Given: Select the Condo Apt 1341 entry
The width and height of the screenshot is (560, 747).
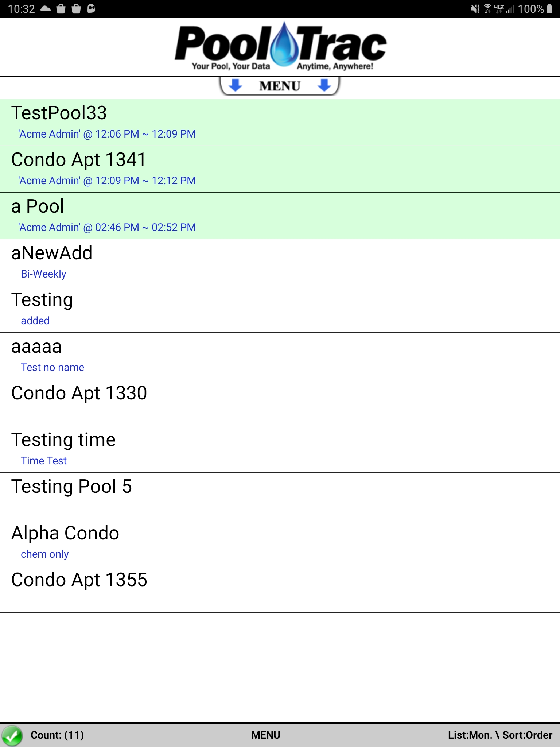Looking at the screenshot, I should click(280, 169).
